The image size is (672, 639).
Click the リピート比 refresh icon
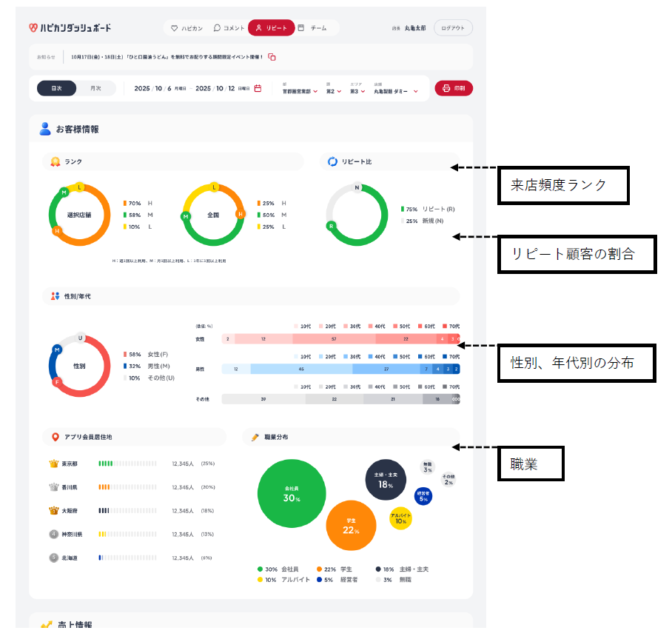click(x=332, y=161)
